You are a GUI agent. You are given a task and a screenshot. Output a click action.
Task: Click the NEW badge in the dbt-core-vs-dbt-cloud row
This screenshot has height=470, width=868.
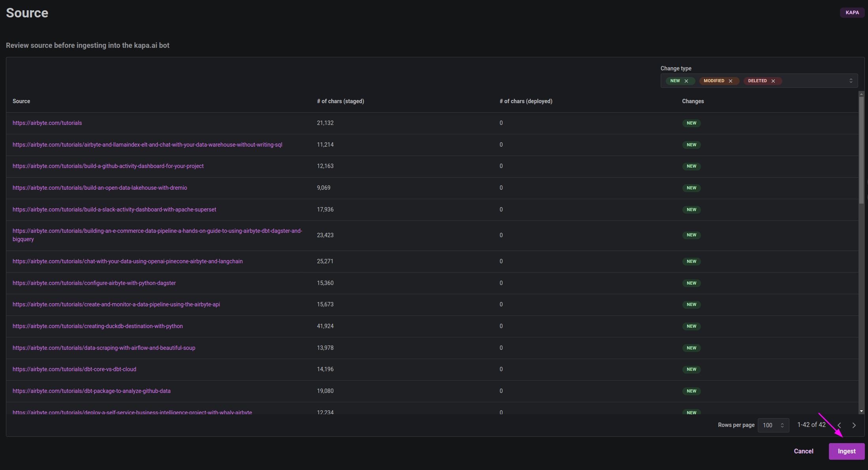pyautogui.click(x=691, y=370)
